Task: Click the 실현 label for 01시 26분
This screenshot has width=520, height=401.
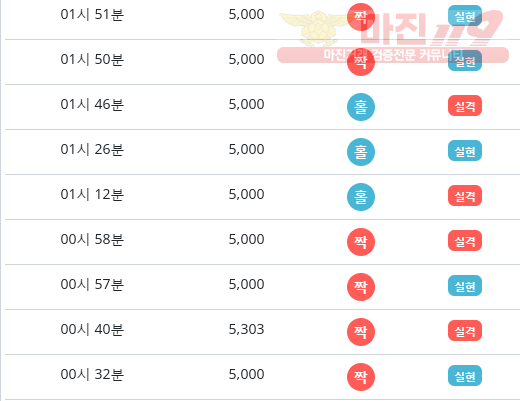Action: pos(465,151)
